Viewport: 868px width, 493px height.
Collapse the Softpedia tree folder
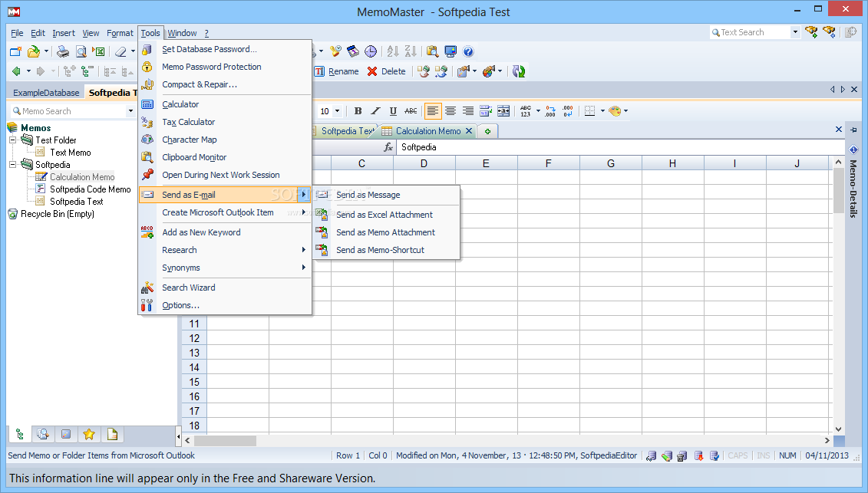(13, 164)
